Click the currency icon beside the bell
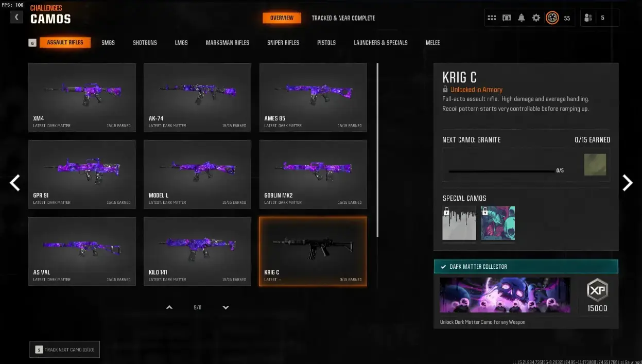Image resolution: width=642 pixels, height=364 pixels. [x=507, y=18]
